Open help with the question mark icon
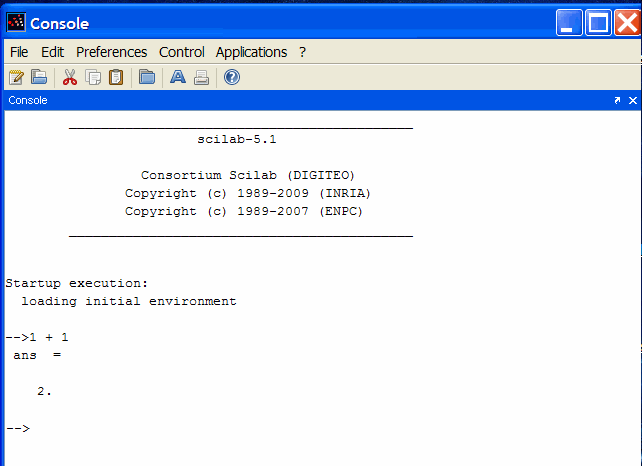Screen dimensions: 642x466 click(x=232, y=77)
